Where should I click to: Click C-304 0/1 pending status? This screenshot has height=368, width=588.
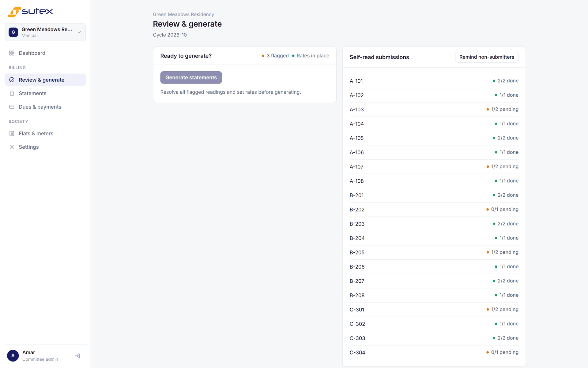click(502, 352)
